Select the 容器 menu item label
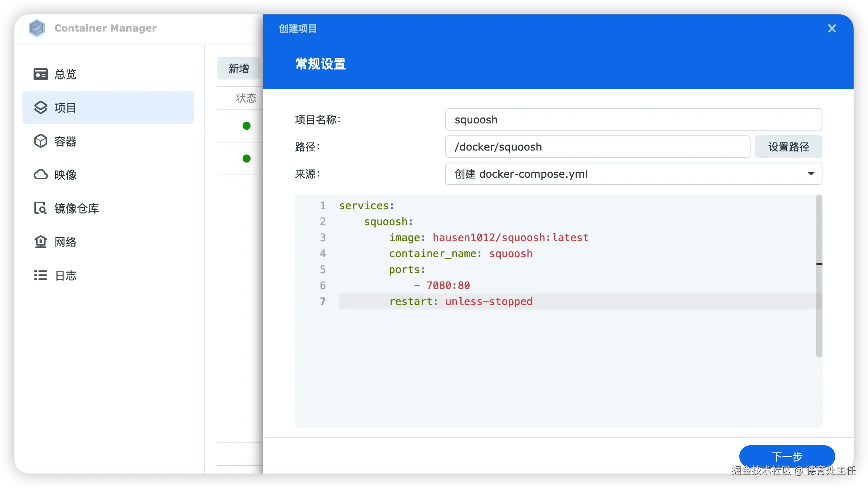Screen dimensions: 868x488 [x=66, y=141]
